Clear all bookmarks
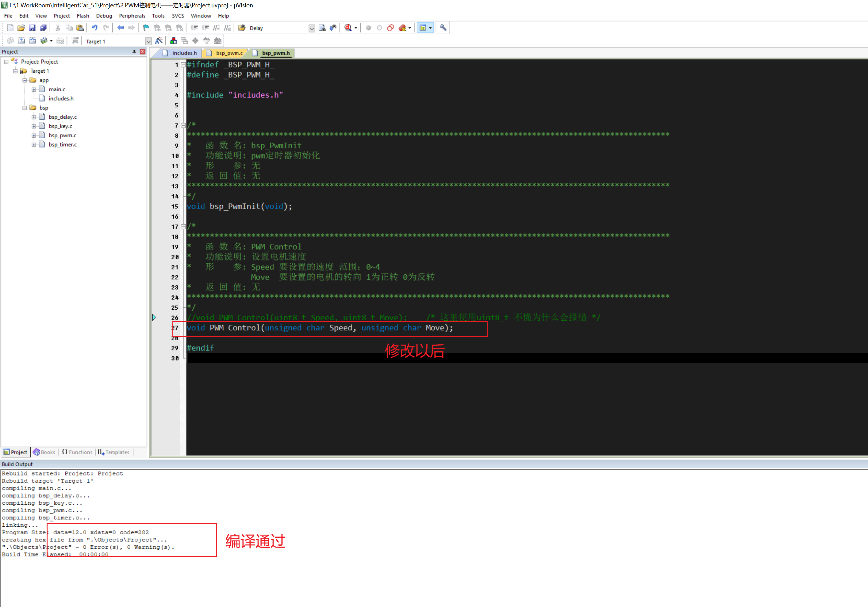Viewport: 868px width, 607px height. (x=179, y=28)
